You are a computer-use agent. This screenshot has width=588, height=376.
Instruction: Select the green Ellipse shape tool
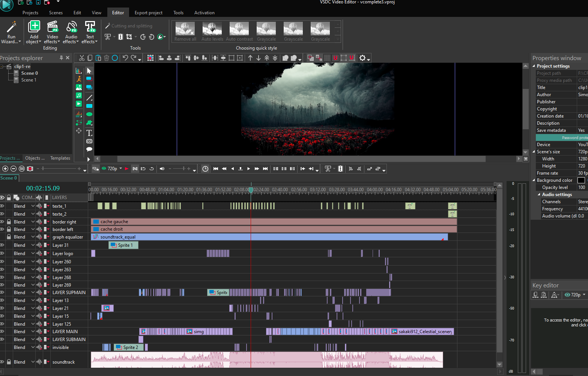(x=89, y=114)
